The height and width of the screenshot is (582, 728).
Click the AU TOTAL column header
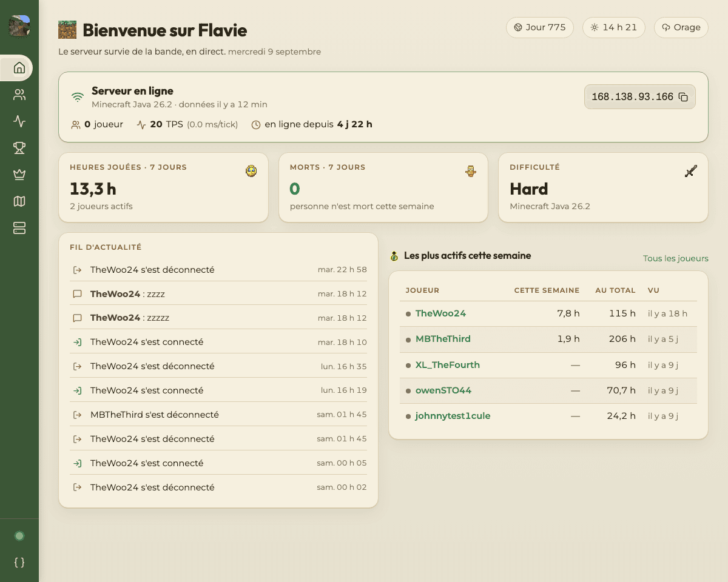click(615, 290)
